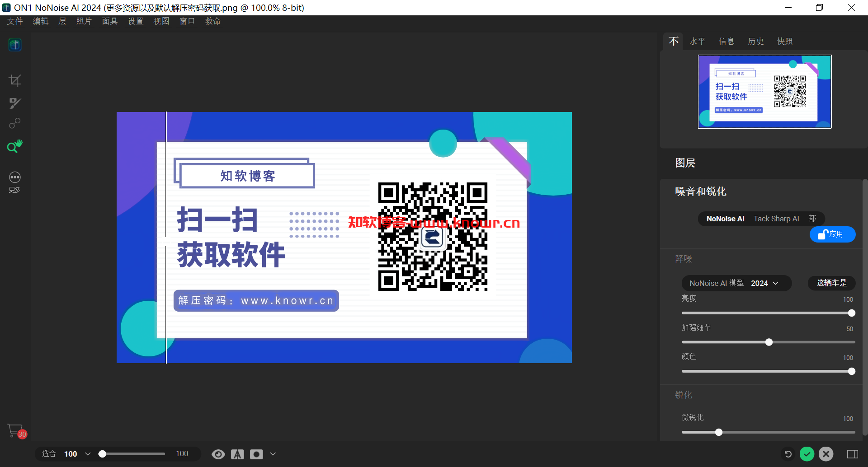Viewport: 868px width, 467px height.
Task: Select the Tack Sharp AI mode
Action: [776, 219]
